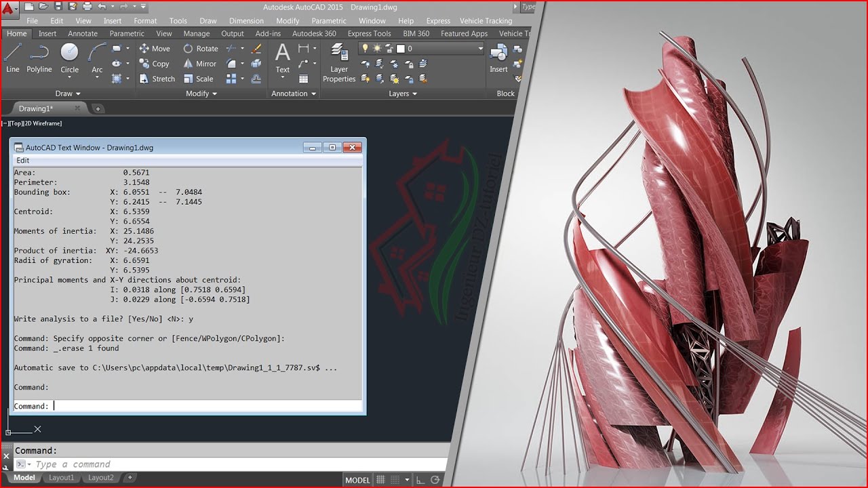Click the Undo arrow in quick access toolbar
This screenshot has height=488, width=868.
pos(102,7)
